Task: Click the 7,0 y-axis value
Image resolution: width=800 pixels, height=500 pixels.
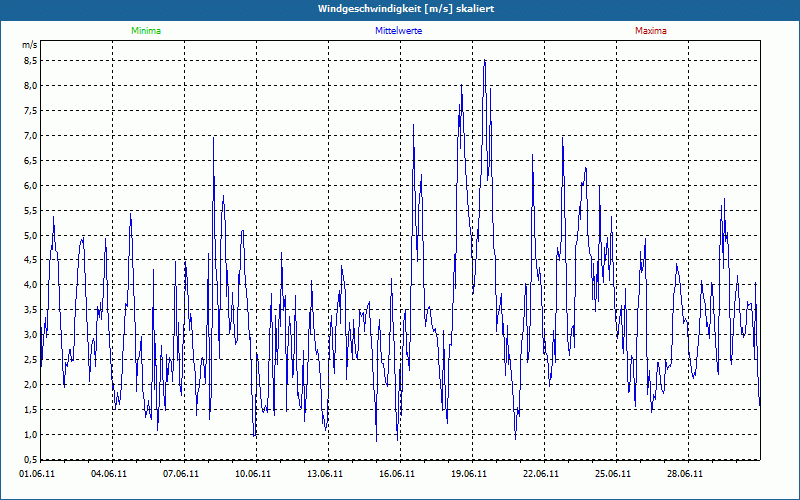Action: click(31, 136)
